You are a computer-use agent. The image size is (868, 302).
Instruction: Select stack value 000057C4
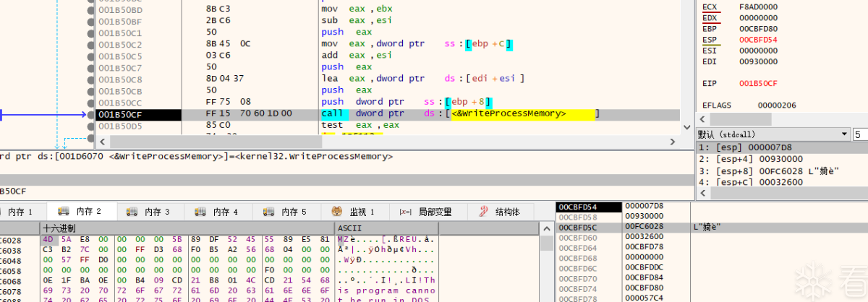click(x=644, y=298)
